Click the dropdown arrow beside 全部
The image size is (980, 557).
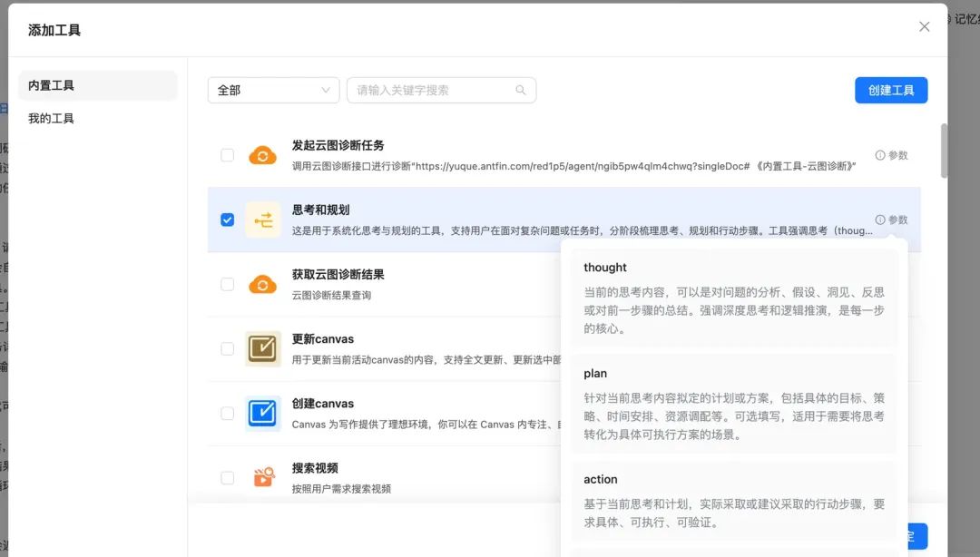click(x=324, y=90)
